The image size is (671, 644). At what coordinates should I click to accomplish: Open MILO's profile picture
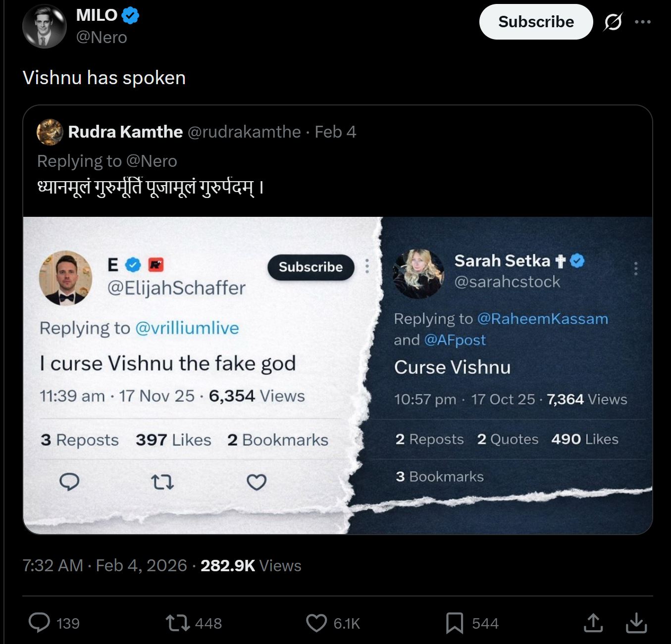45,26
